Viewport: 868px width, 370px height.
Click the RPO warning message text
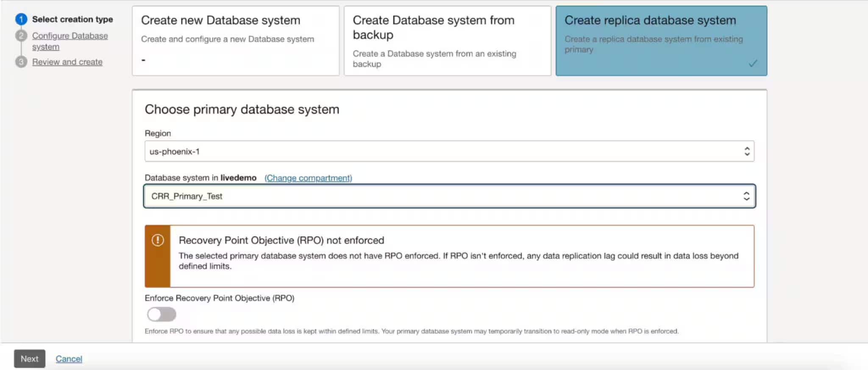click(x=459, y=261)
